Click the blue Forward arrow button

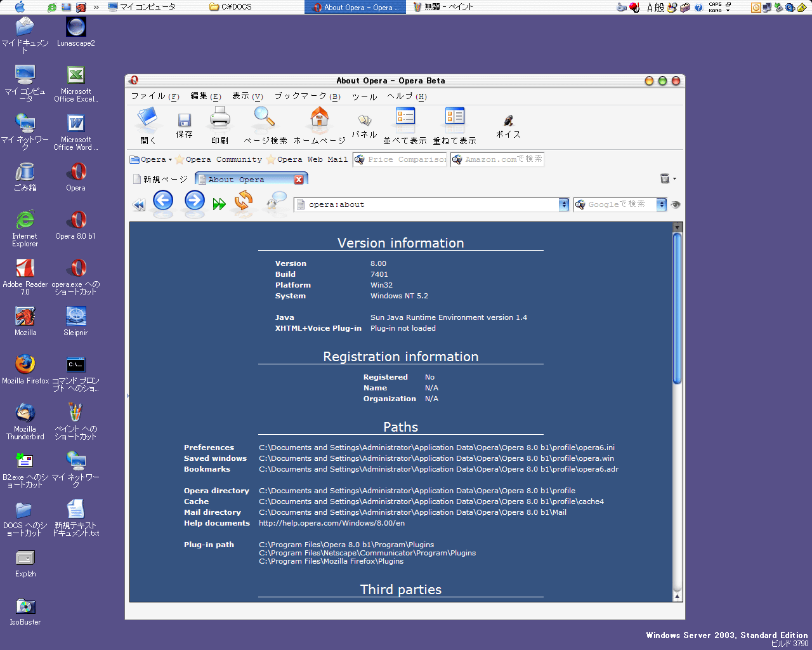[195, 201]
